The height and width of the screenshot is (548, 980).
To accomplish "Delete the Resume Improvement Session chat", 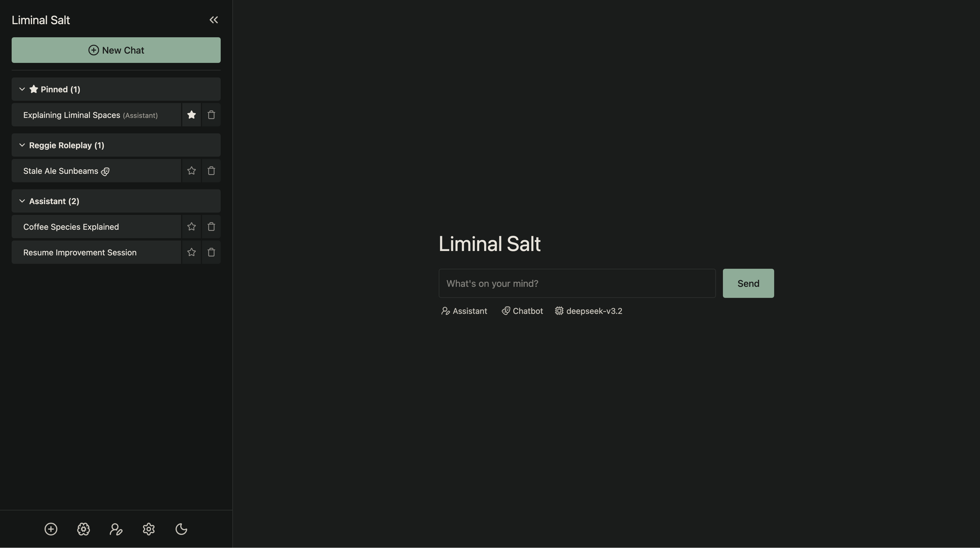I will (211, 252).
